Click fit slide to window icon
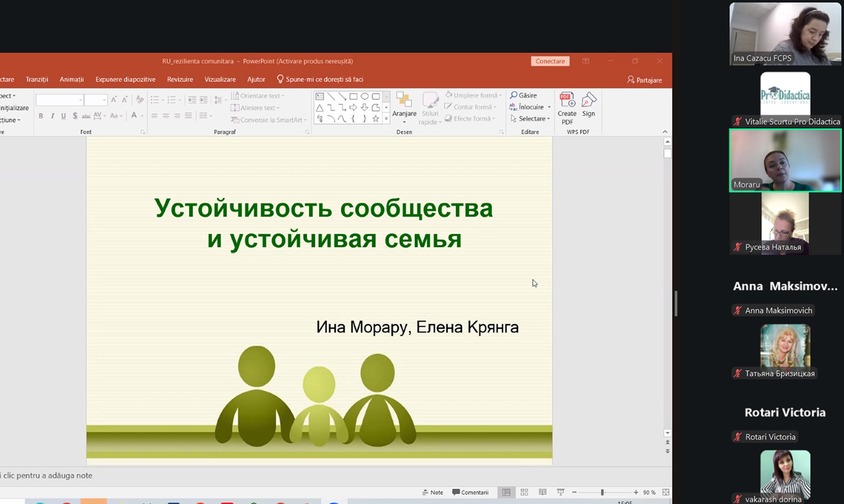This screenshot has height=504, width=844. (666, 492)
